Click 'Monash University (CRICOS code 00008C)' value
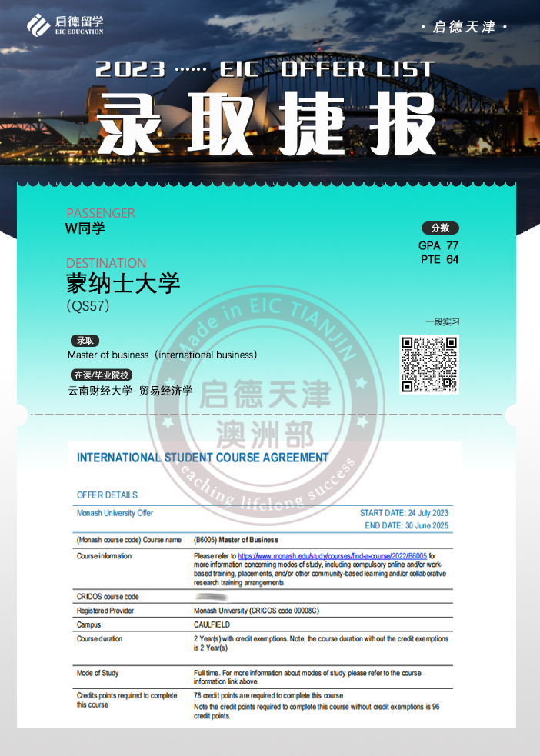The image size is (540, 756). pyautogui.click(x=256, y=611)
